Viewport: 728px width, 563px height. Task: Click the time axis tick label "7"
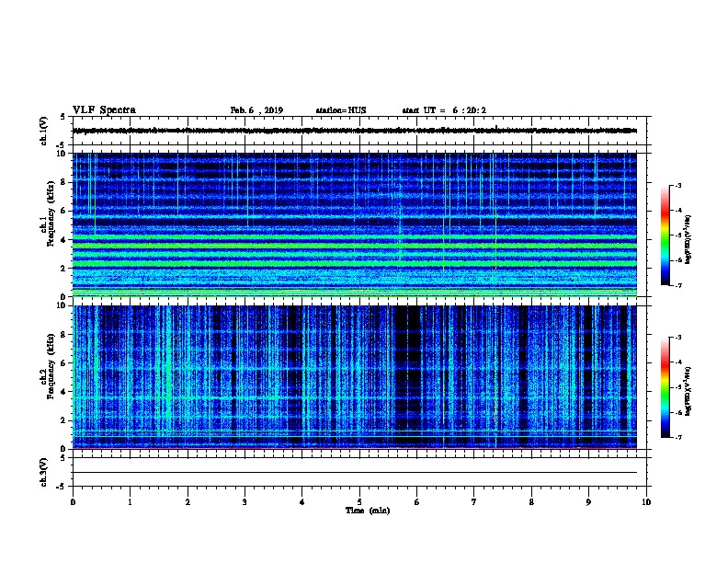click(x=474, y=502)
